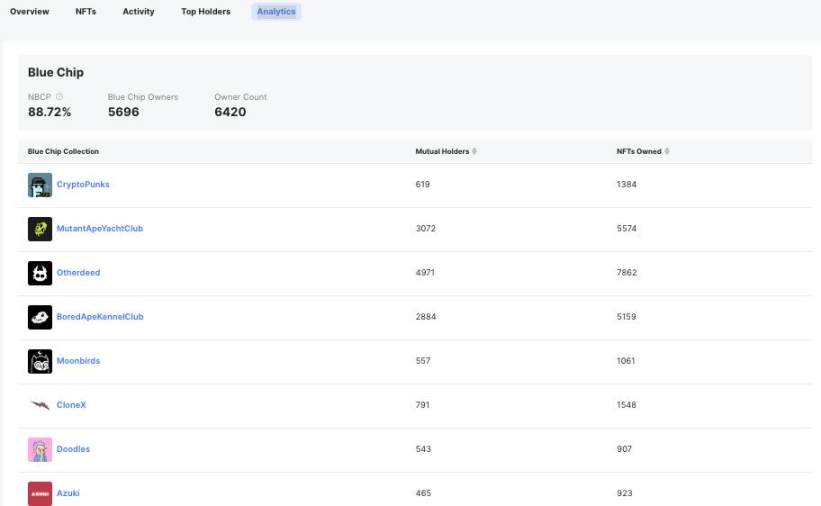Click Otherdeed NFTs owned 7862
This screenshot has height=506, width=821.
coord(627,272)
